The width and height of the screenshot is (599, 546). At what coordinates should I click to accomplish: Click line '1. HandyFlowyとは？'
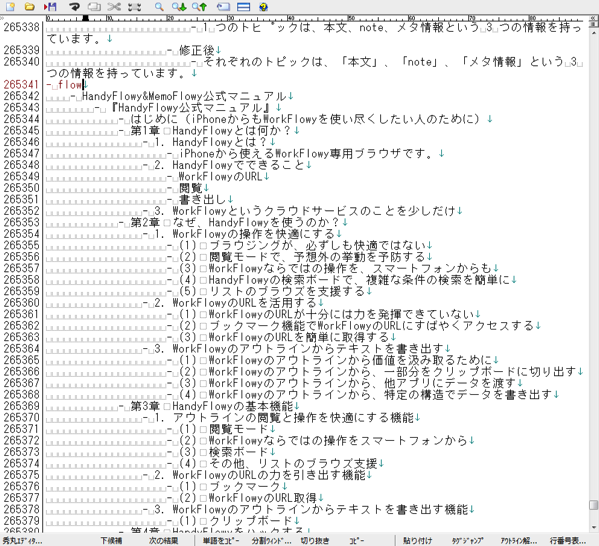point(210,142)
